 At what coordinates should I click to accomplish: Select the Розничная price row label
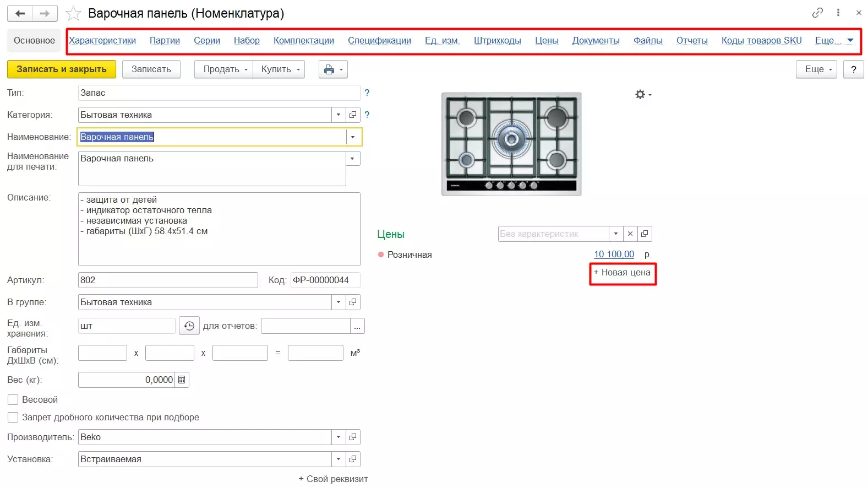[410, 255]
